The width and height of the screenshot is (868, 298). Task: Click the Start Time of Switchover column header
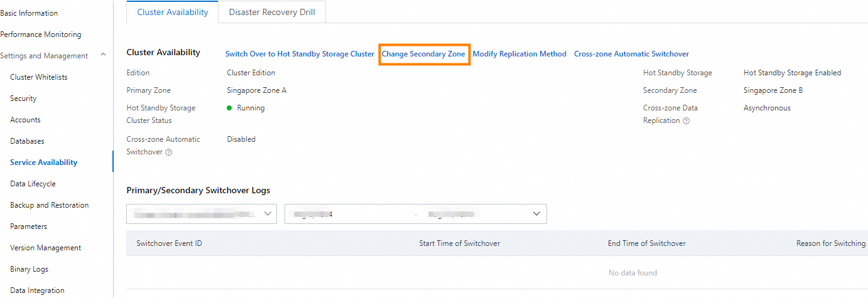(459, 243)
